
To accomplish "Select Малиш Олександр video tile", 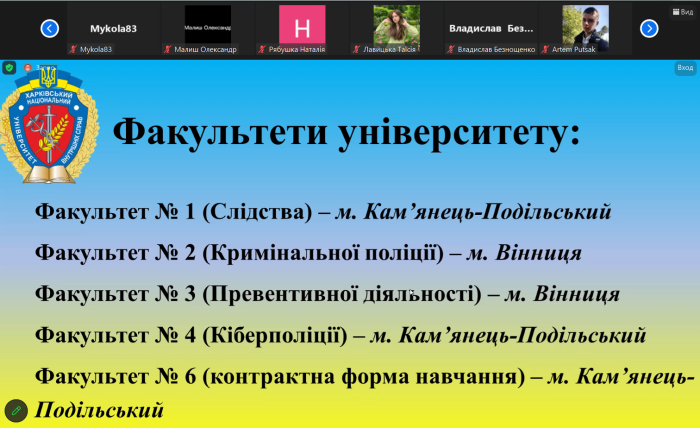I will pyautogui.click(x=208, y=24).
